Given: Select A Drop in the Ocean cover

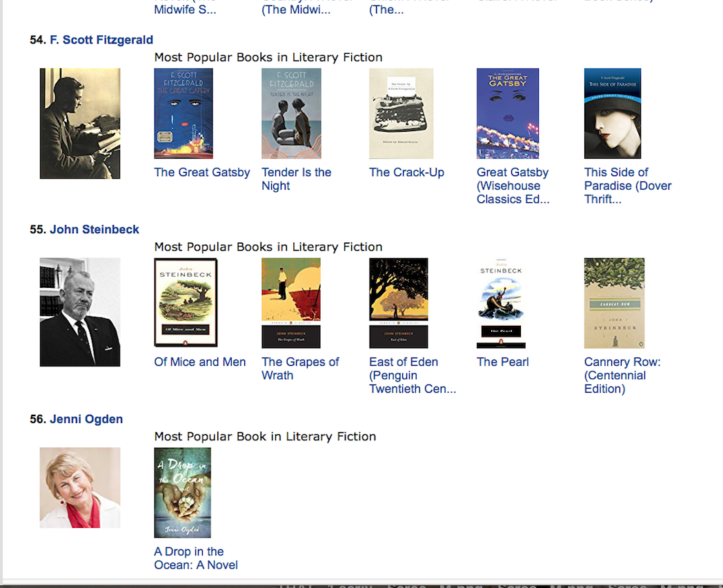Looking at the screenshot, I should 183,493.
